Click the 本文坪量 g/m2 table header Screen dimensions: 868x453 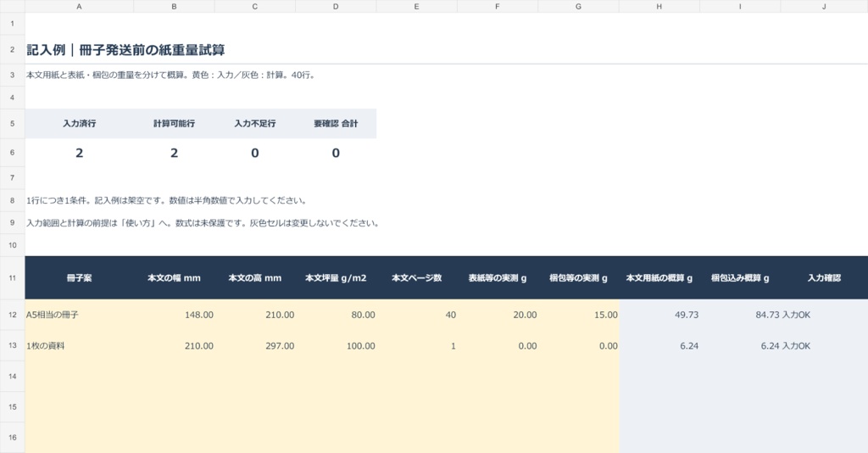click(x=336, y=278)
